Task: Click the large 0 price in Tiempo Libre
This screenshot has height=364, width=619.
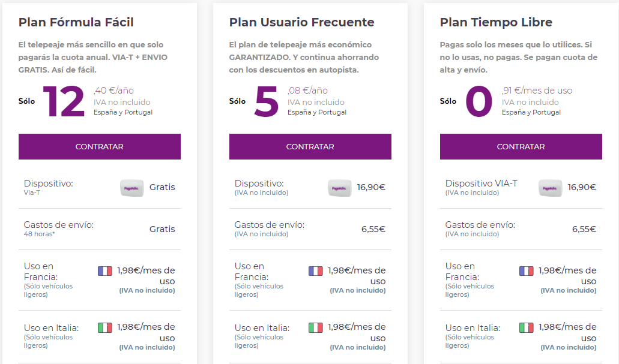Action: pyautogui.click(x=479, y=102)
